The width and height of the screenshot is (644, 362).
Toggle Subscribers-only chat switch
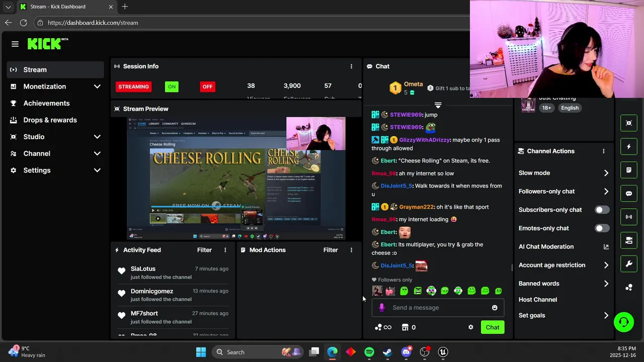tap(602, 210)
